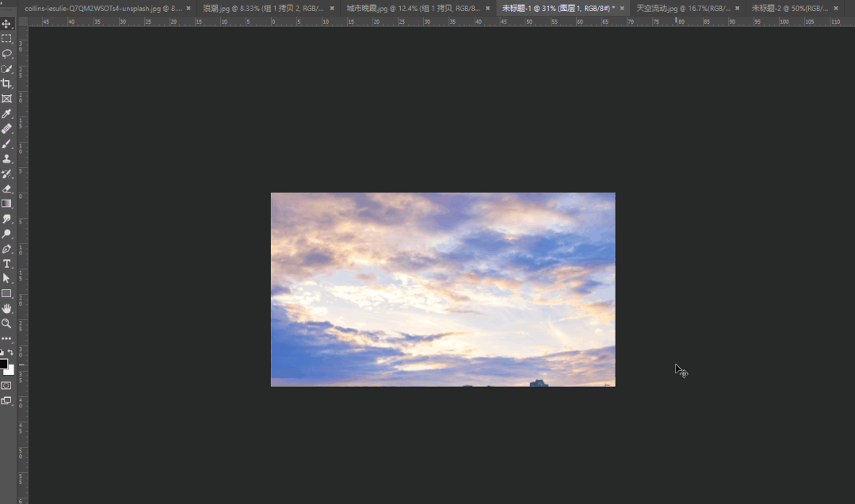This screenshot has width=855, height=504.
Task: Reset default foreground and background colors
Action: click(2, 353)
